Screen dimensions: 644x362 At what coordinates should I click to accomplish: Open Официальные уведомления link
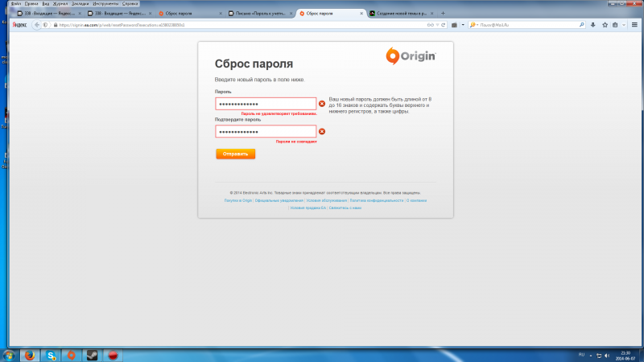pyautogui.click(x=279, y=200)
